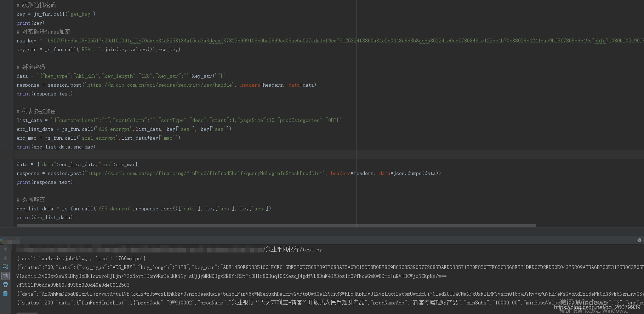This screenshot has height=314, width=644.
Task: Click 'AES.encrypt' in enc_list_data line
Action: [114, 129]
